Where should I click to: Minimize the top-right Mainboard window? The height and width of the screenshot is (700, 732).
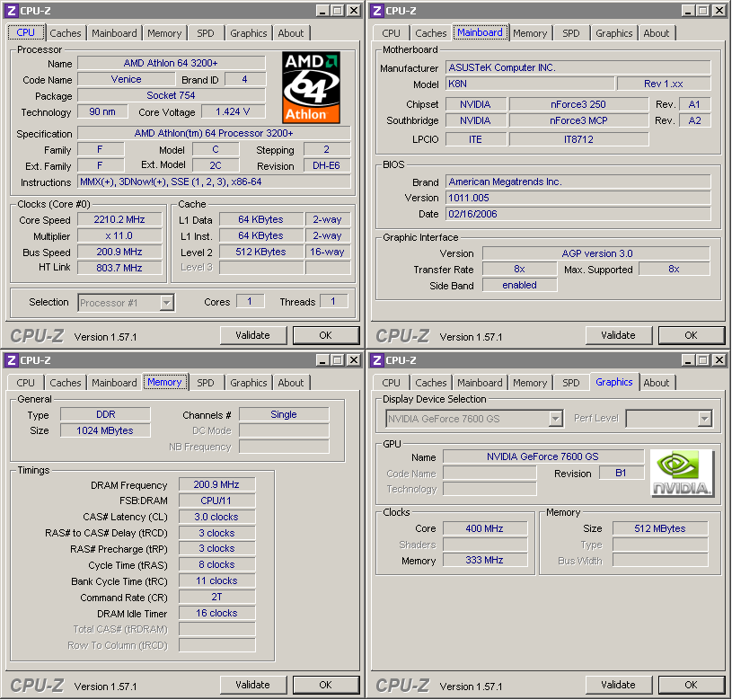click(x=688, y=11)
